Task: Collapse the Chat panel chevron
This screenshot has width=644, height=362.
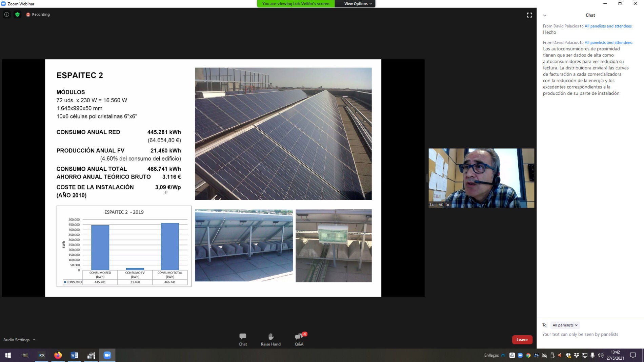Action: coord(545,15)
